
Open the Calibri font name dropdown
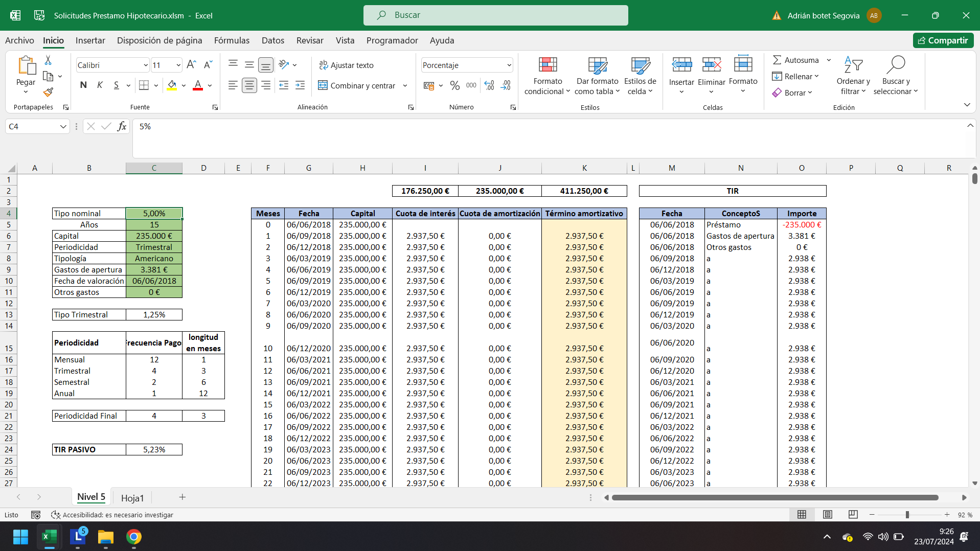(x=145, y=65)
